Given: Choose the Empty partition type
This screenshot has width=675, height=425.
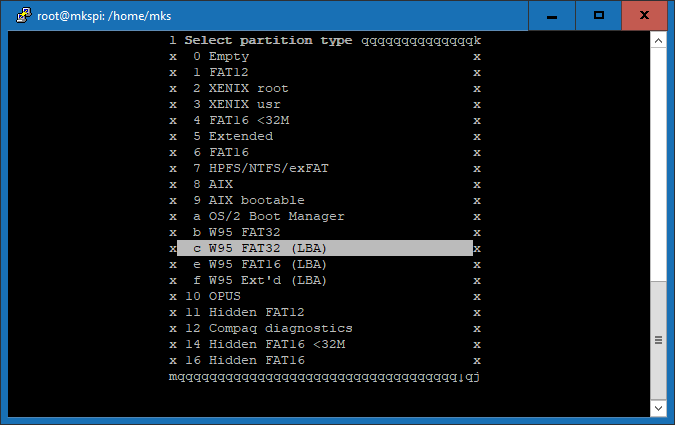Looking at the screenshot, I should click(x=228, y=56).
